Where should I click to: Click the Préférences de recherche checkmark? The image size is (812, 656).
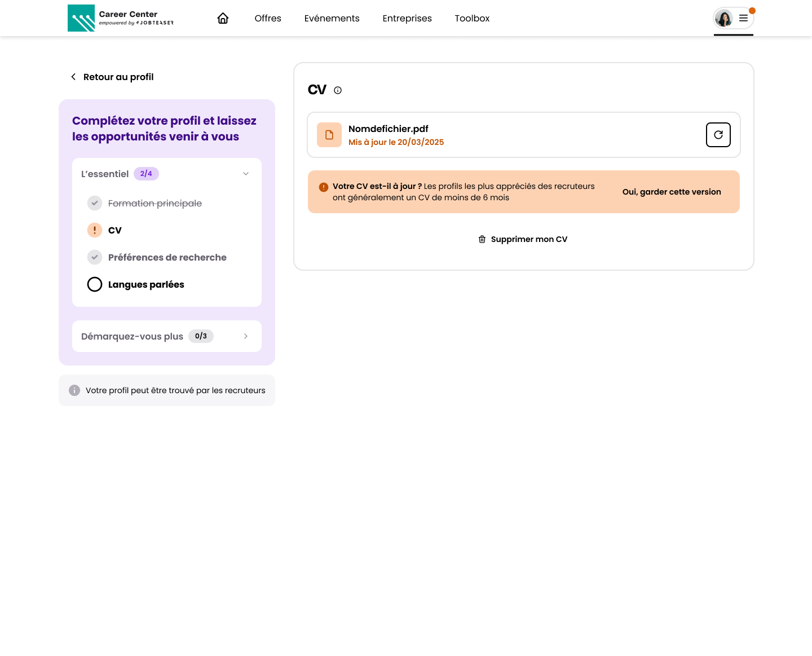click(95, 257)
